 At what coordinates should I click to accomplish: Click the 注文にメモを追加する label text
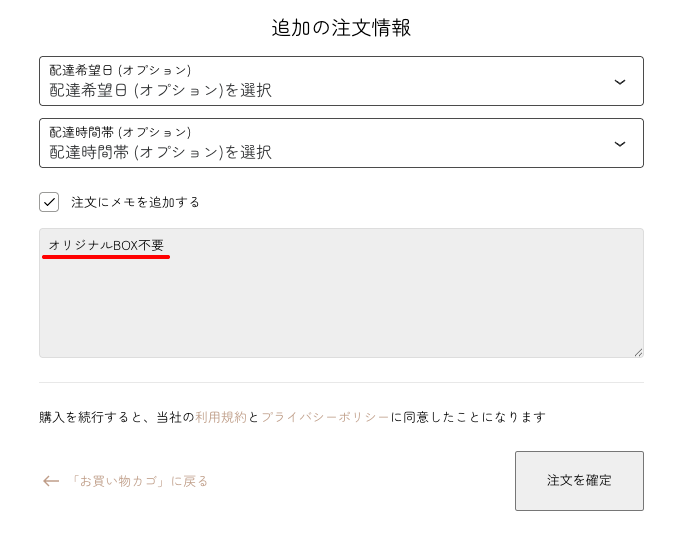pyautogui.click(x=135, y=202)
